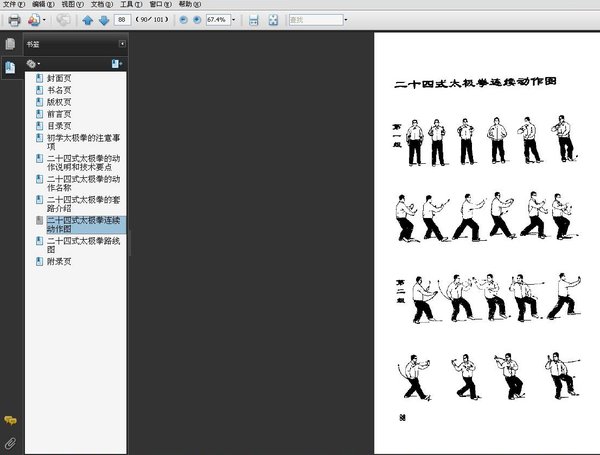Open the Pages thumbnails panel icon
The width and height of the screenshot is (600, 455).
(10, 45)
